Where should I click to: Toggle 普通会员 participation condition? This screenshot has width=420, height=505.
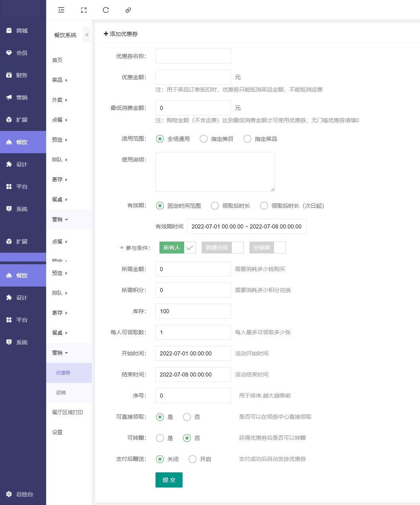(222, 248)
